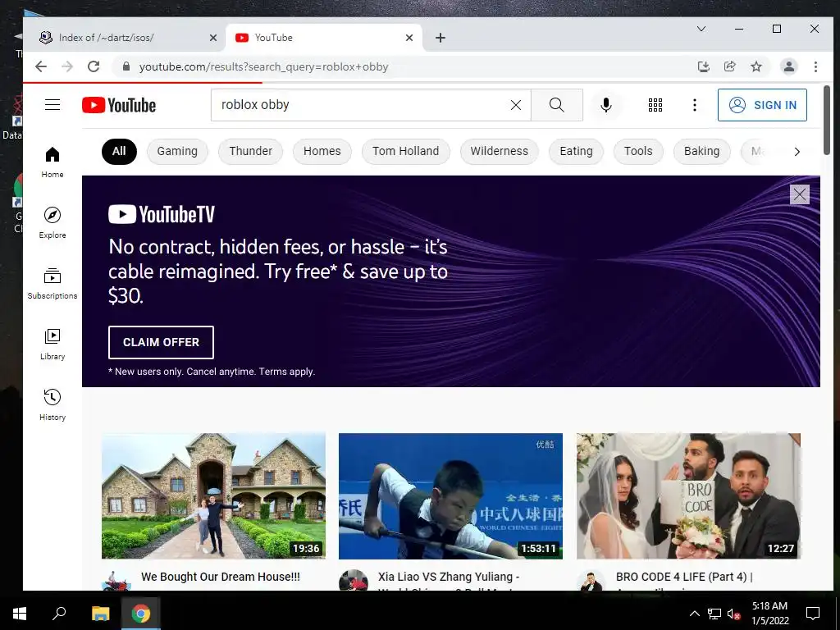Select the Tom Holland filter chip
Image resolution: width=840 pixels, height=630 pixels.
tap(405, 151)
